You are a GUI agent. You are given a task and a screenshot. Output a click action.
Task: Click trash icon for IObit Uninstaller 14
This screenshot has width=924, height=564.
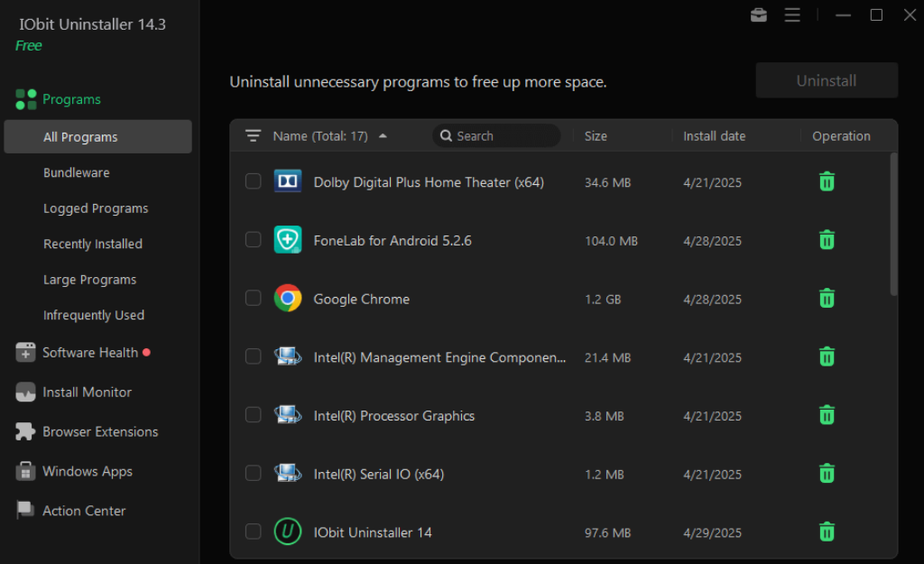[x=827, y=532]
